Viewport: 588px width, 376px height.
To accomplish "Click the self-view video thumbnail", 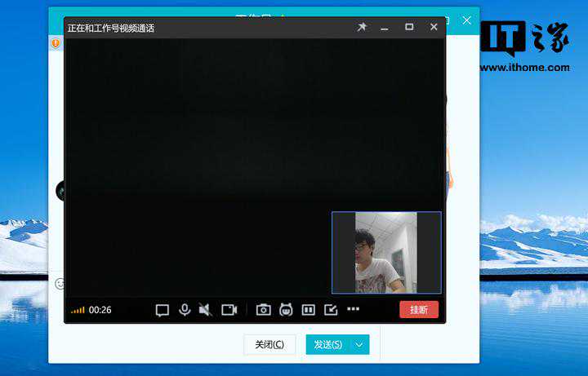I will [386, 252].
